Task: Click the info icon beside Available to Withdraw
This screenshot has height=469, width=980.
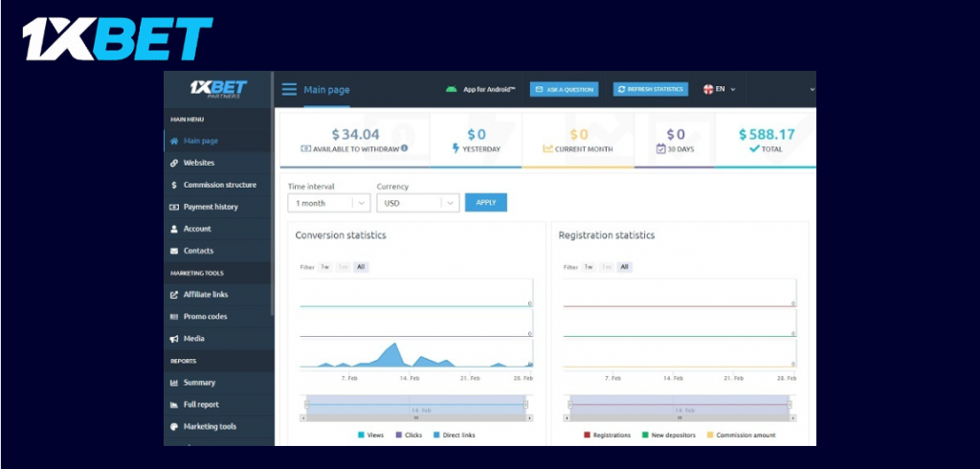Action: point(404,148)
